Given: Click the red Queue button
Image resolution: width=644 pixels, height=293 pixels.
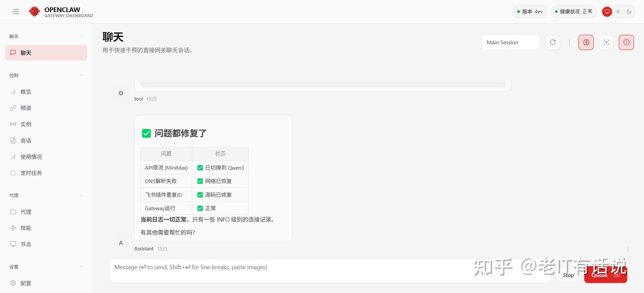Looking at the screenshot, I should pos(605,275).
